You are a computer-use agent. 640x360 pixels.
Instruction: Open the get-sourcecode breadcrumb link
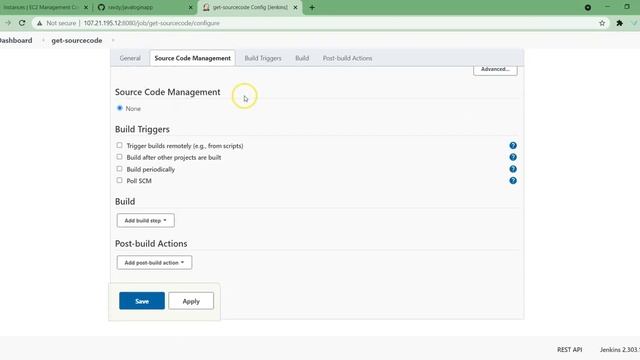click(x=77, y=40)
